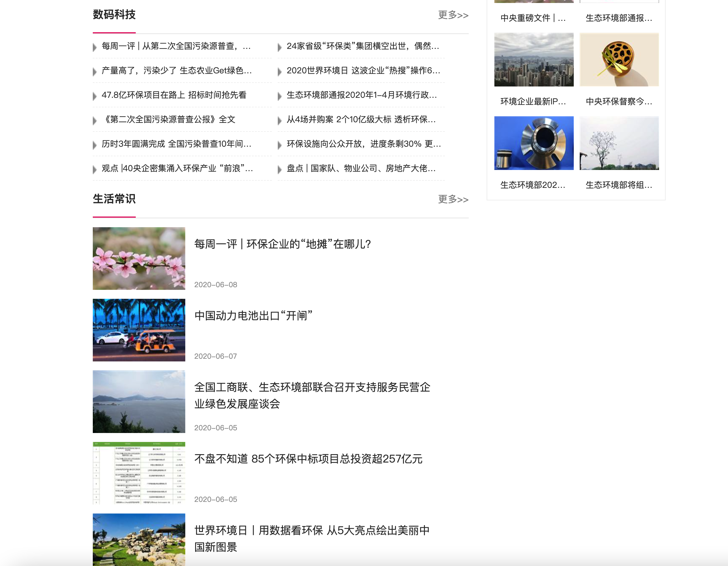Open article 观点 |40央企密集涌入环保产业
Screen dimensions: 728x566
(177, 168)
